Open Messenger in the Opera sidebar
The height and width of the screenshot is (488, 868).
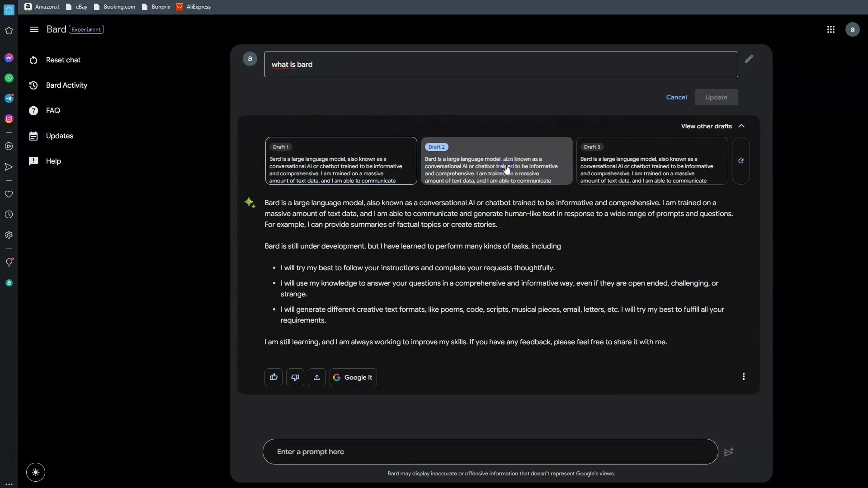(x=9, y=58)
